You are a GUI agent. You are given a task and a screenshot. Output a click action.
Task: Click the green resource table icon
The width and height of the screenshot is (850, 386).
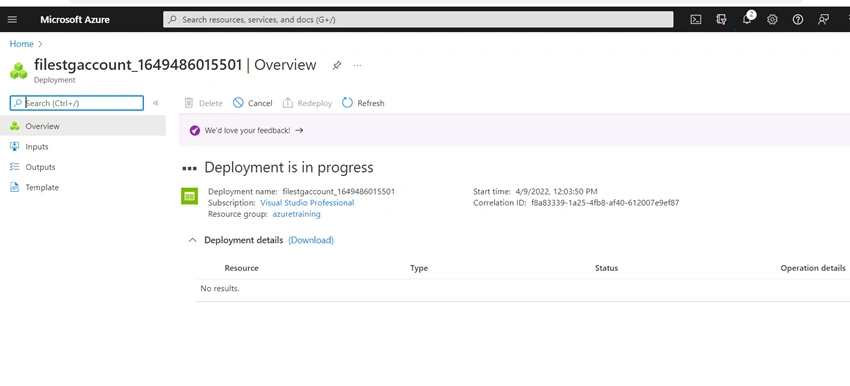[x=189, y=196]
